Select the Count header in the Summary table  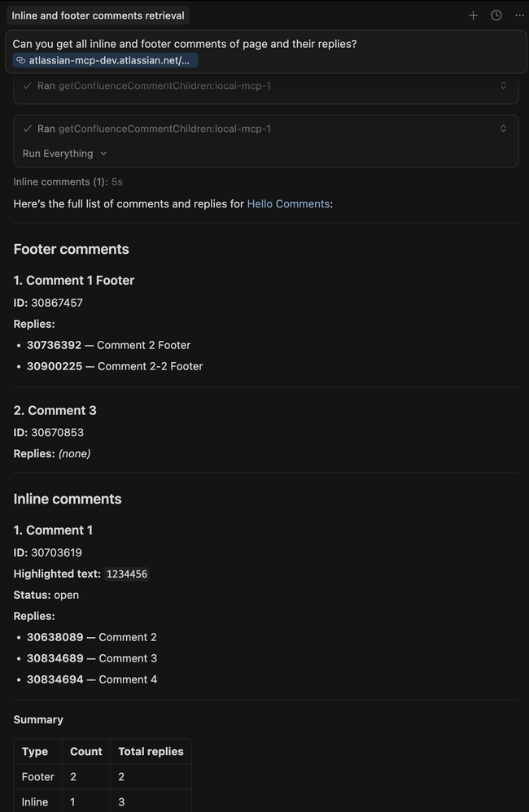(85, 751)
